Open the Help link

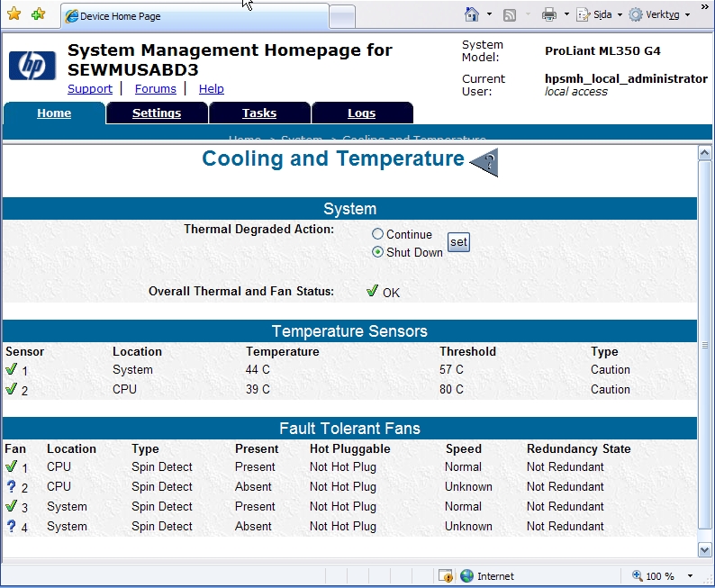211,88
